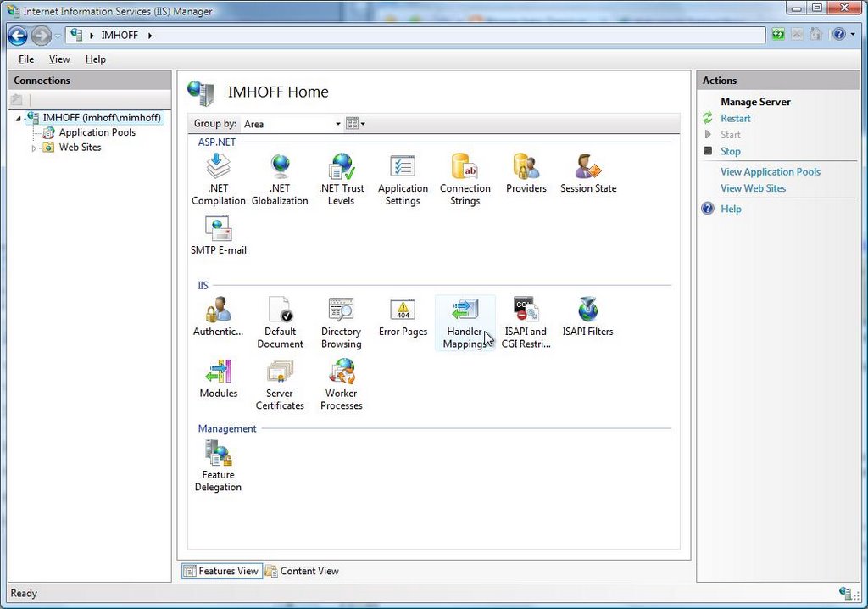868x609 pixels.
Task: Open the navigation history dropdown arrow
Action: [58, 36]
